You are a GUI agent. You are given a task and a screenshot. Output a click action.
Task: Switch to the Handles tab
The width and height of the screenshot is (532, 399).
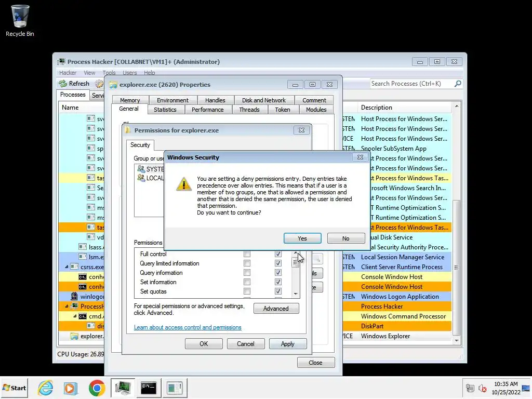[x=215, y=100]
